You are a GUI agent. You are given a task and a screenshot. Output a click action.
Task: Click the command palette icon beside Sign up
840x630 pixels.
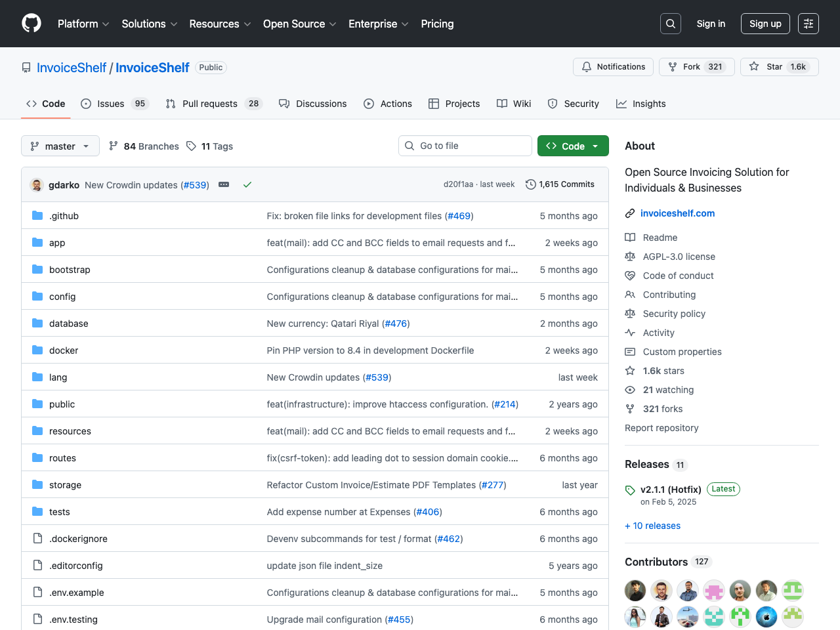tap(808, 23)
